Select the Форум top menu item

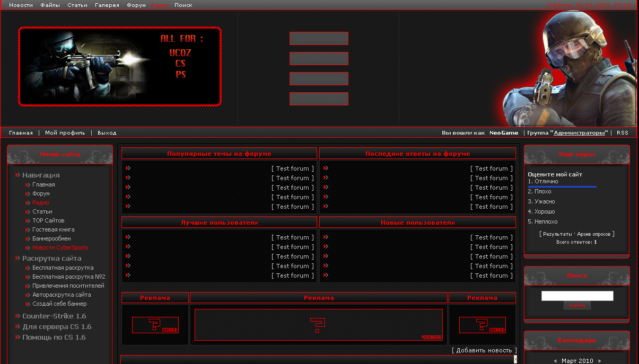click(x=136, y=5)
